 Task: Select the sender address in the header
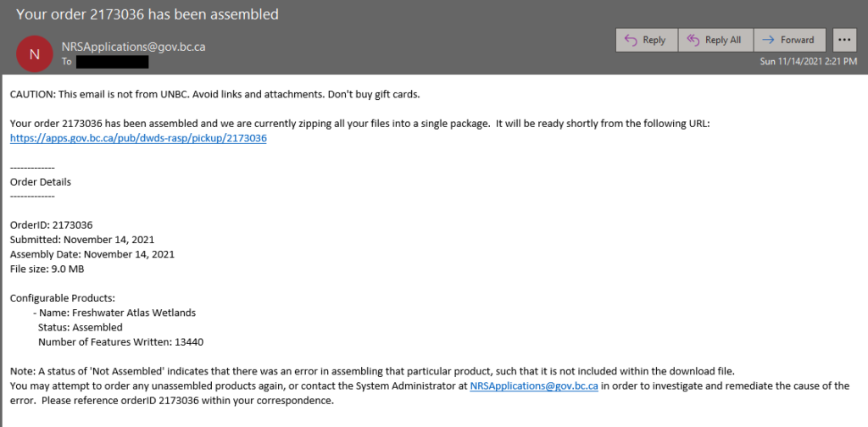[133, 47]
